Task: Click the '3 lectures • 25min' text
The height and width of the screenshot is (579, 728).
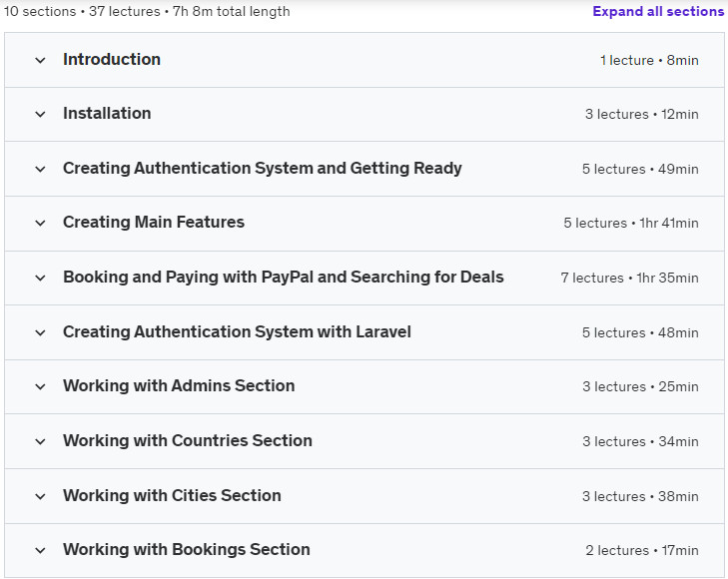Action: (x=640, y=386)
